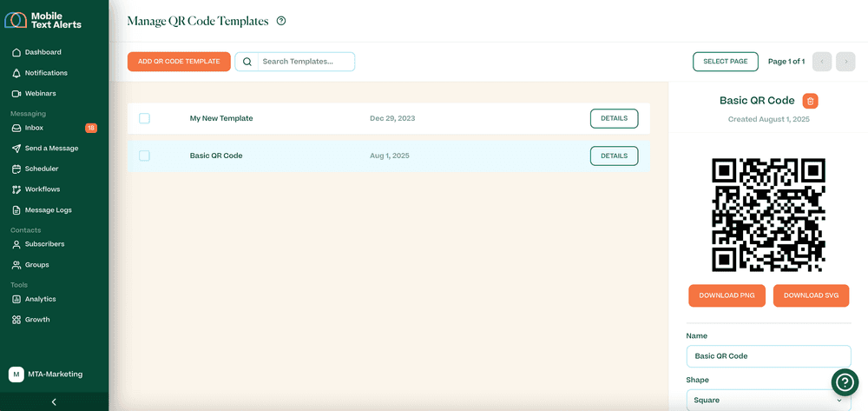Click the Growth grid icon
The width and height of the screenshot is (868, 411).
tap(16, 320)
